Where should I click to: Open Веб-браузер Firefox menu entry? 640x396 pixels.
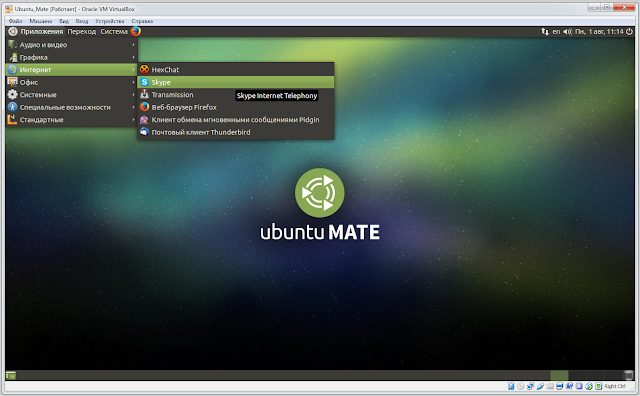tap(236, 107)
